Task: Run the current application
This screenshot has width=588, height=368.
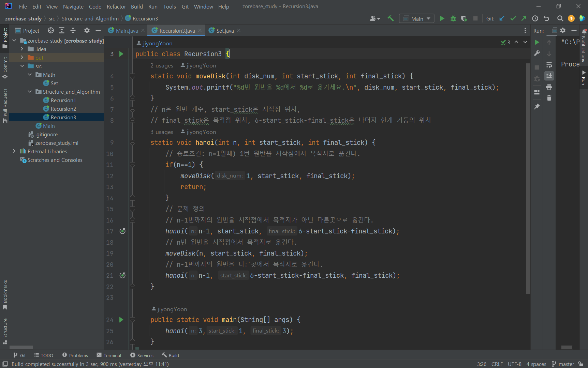Action: [442, 18]
